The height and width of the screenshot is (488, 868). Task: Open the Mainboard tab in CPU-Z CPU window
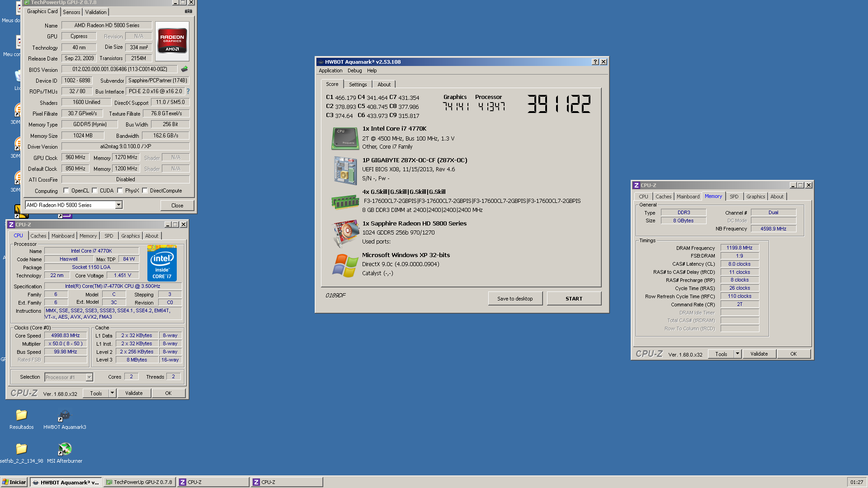(63, 236)
